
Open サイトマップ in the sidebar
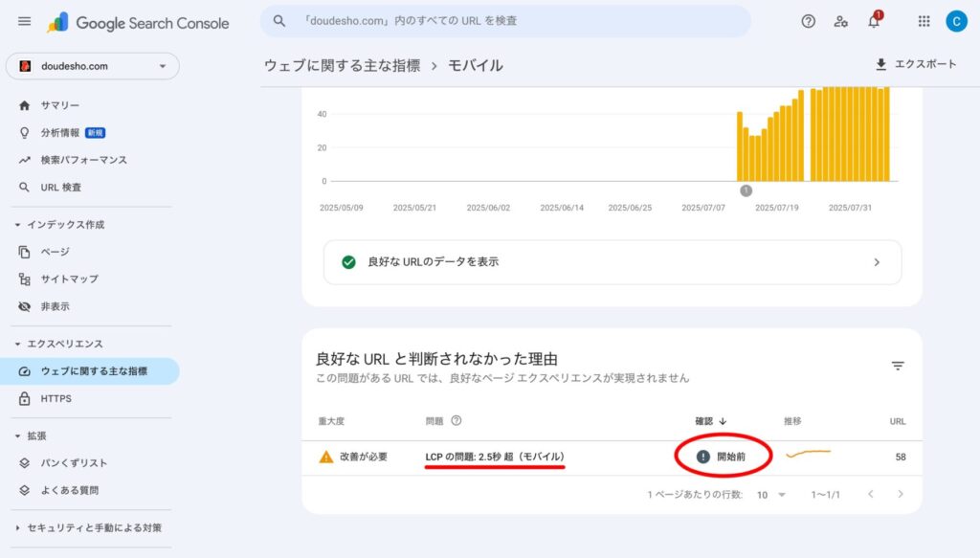click(69, 279)
